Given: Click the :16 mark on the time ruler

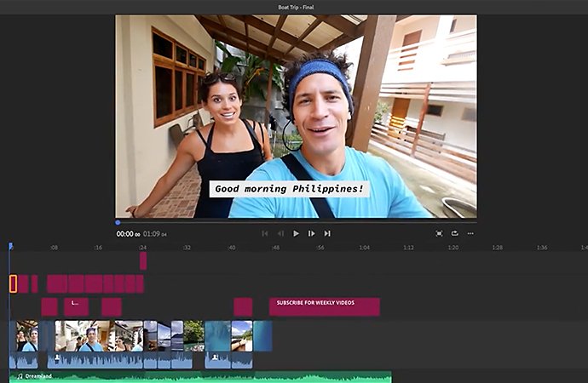Looking at the screenshot, I should click(x=98, y=248).
